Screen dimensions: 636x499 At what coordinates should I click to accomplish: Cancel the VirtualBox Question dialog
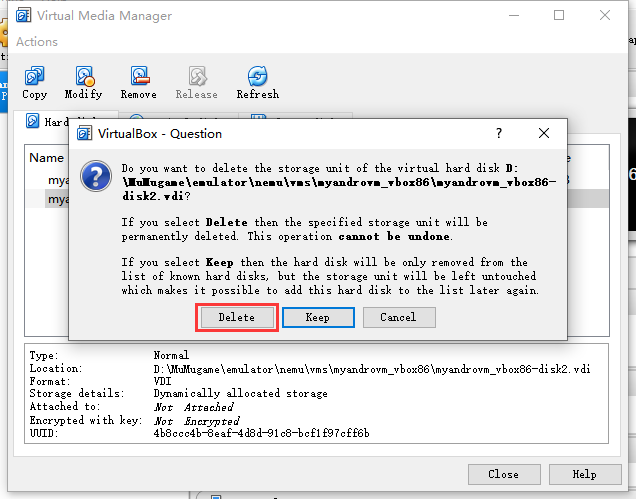(x=399, y=317)
